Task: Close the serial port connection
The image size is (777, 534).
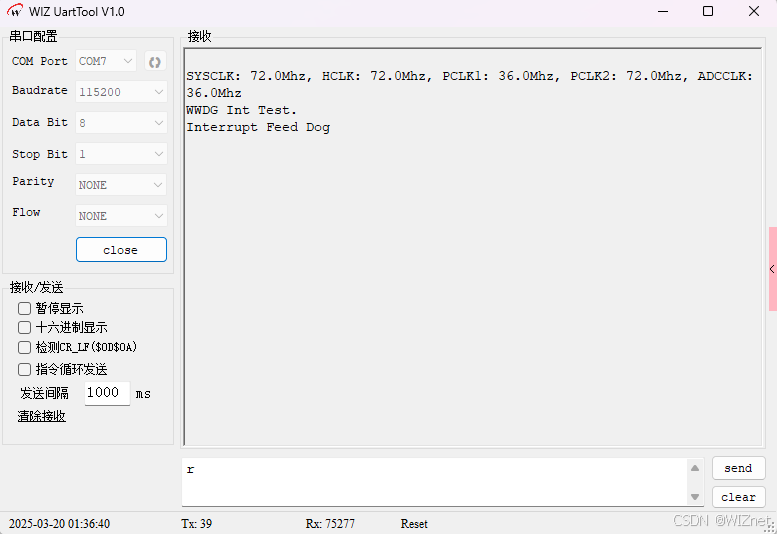Action: pyautogui.click(x=121, y=250)
